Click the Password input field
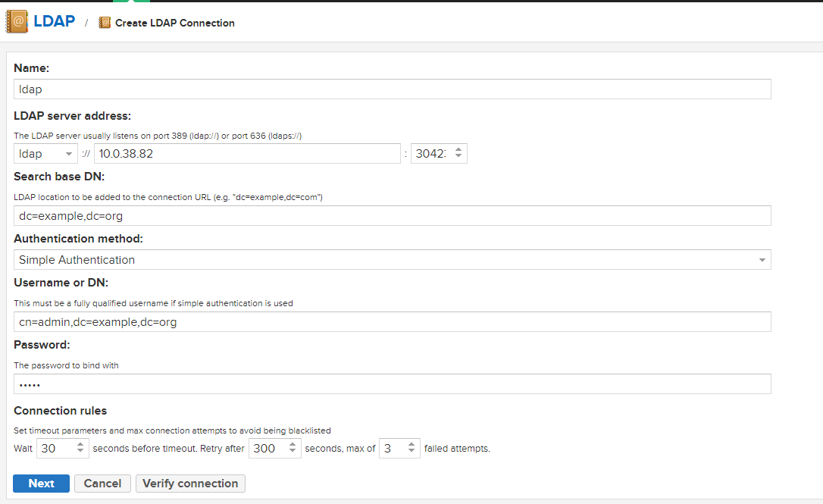Viewport: 823px width, 504px height. pyautogui.click(x=393, y=384)
